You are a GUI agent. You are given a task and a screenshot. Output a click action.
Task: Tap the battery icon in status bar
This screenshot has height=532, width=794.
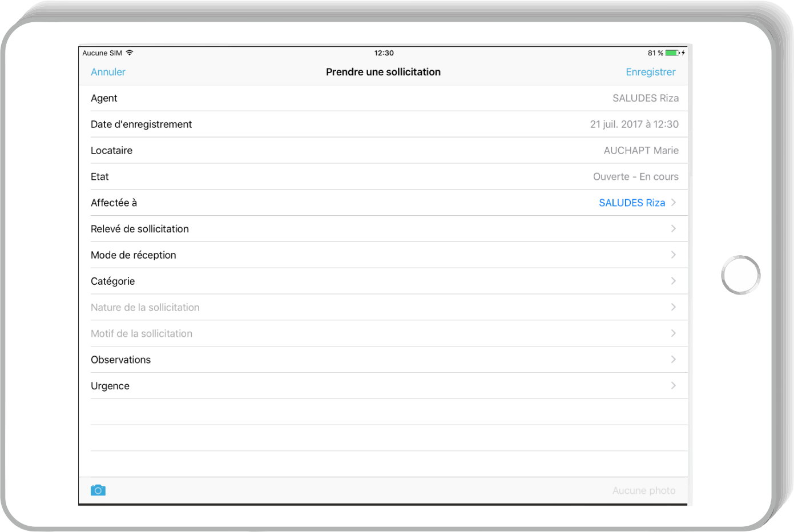[672, 53]
